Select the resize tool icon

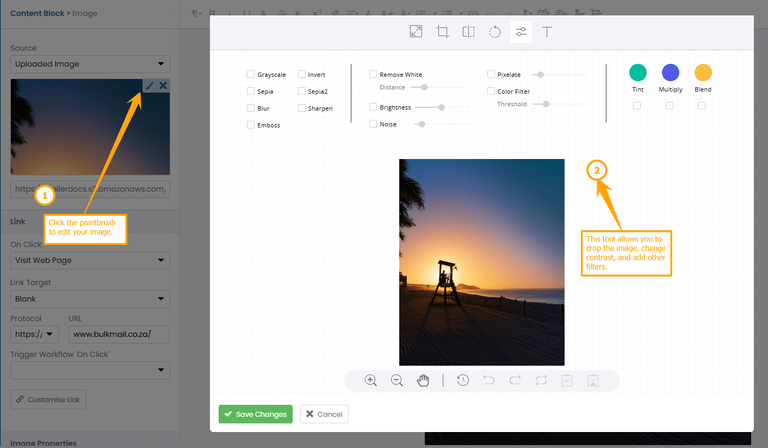tap(416, 32)
